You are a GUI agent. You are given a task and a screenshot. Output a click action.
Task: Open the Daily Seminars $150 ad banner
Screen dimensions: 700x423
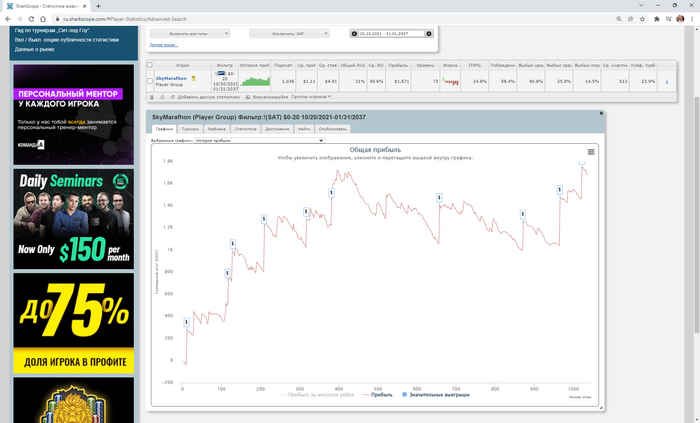pos(74,219)
